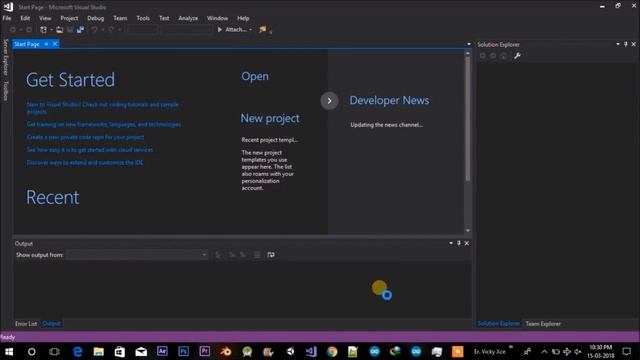The height and width of the screenshot is (360, 640).
Task: Launch Microsoft Edge from the taskbar
Action: click(78, 351)
